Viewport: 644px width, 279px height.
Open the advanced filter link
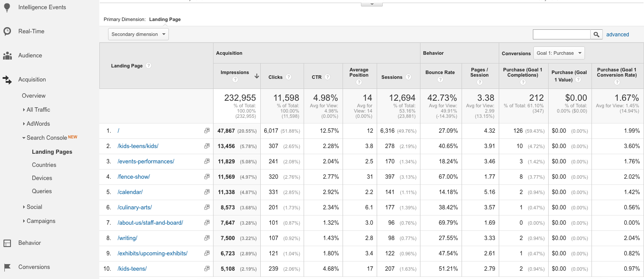click(x=617, y=35)
